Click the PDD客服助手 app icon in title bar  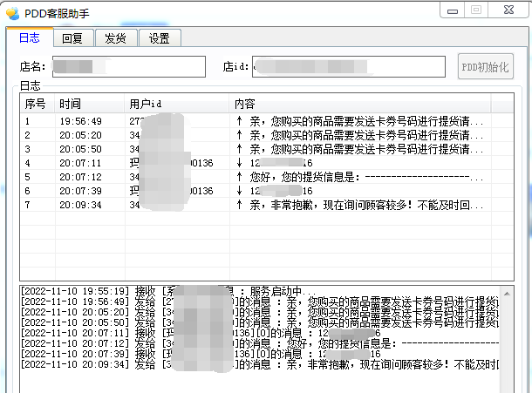click(x=12, y=12)
